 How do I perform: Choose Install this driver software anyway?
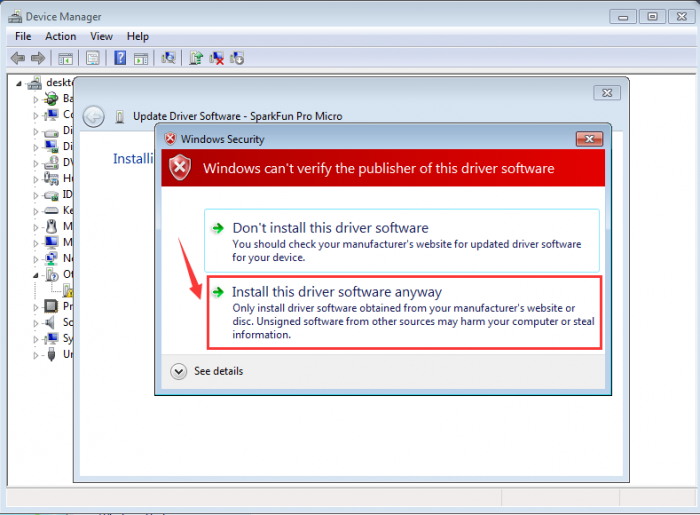404,312
